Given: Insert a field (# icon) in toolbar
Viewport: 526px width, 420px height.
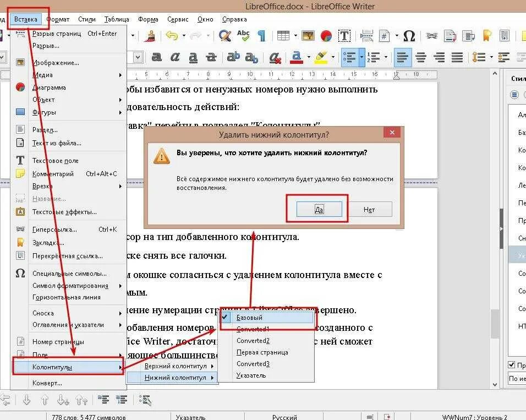Looking at the screenshot, I should coord(385,36).
